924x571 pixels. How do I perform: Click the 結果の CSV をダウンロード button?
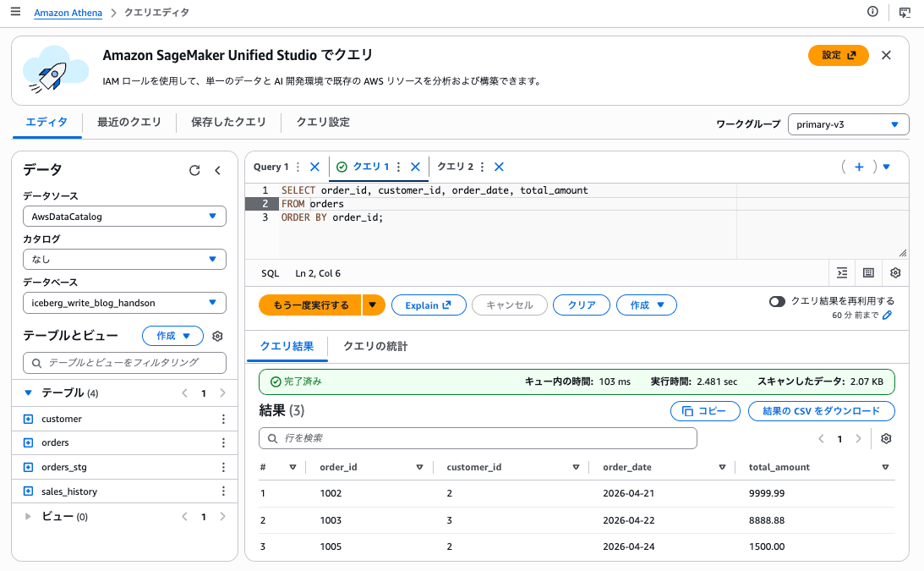click(x=821, y=411)
